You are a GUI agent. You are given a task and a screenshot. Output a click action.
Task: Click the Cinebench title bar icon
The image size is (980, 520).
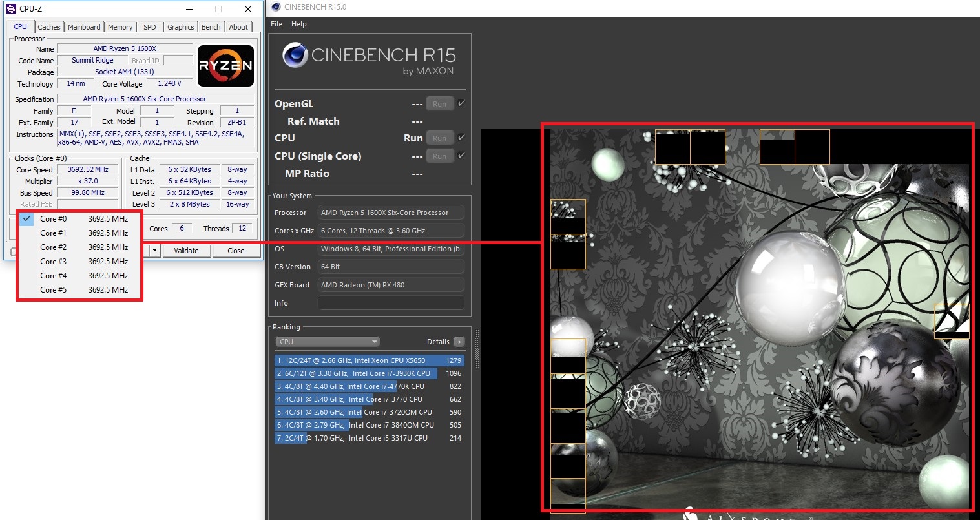[x=276, y=7]
